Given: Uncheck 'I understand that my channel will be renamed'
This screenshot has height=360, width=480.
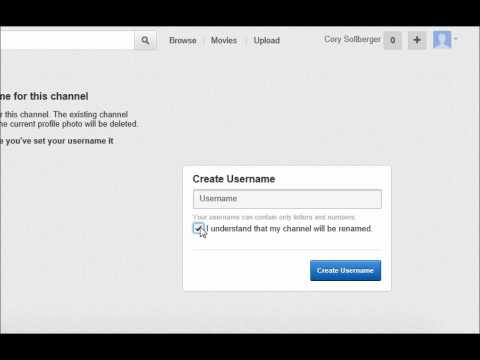Looking at the screenshot, I should pyautogui.click(x=198, y=228).
